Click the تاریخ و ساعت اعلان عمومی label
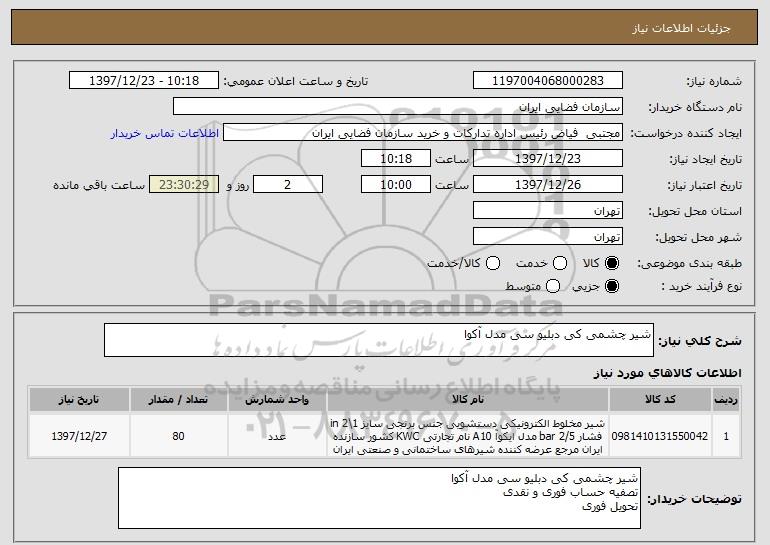This screenshot has width=770, height=545. (296, 81)
